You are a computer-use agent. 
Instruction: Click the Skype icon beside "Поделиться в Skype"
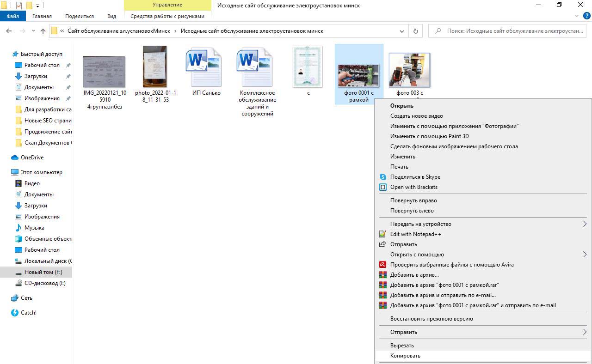(x=382, y=177)
